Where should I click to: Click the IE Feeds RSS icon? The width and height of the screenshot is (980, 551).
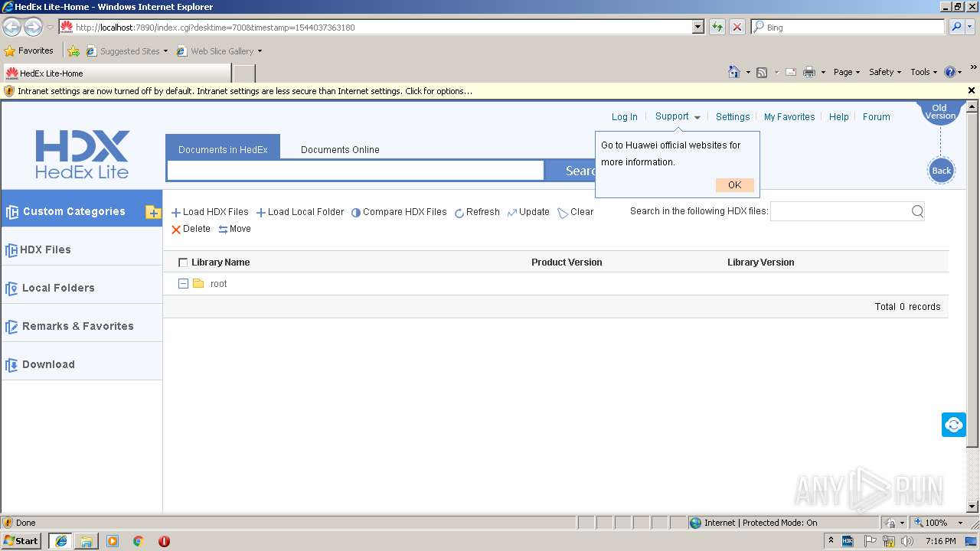tap(762, 72)
